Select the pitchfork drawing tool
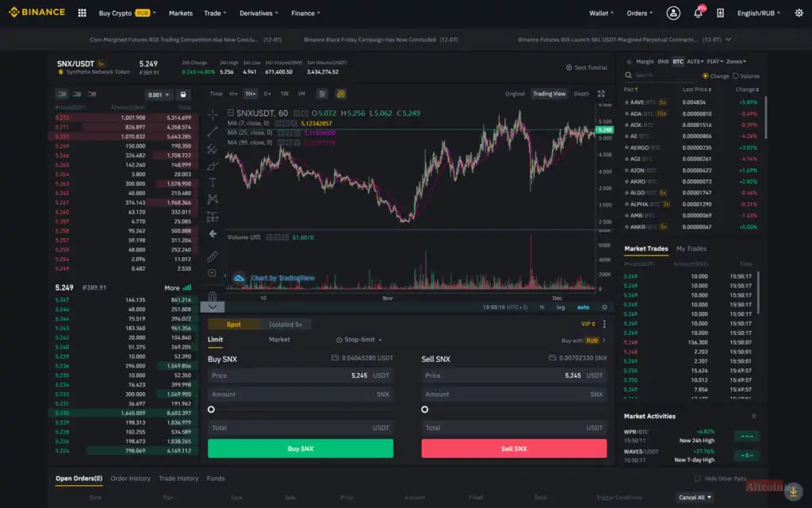The height and width of the screenshot is (508, 812). pos(213,149)
